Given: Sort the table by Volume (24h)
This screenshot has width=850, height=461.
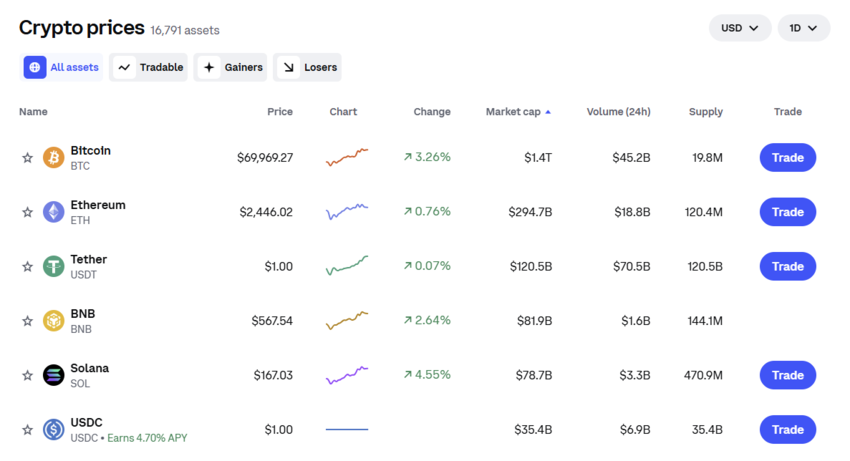Looking at the screenshot, I should point(618,112).
